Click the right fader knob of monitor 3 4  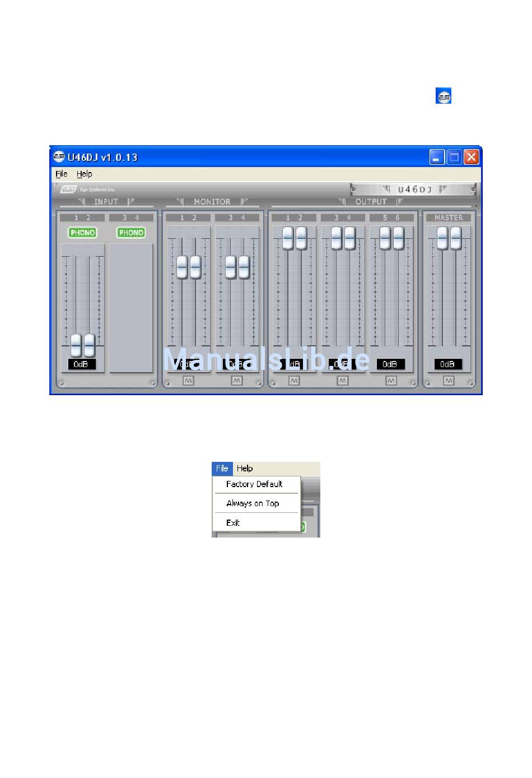(244, 267)
